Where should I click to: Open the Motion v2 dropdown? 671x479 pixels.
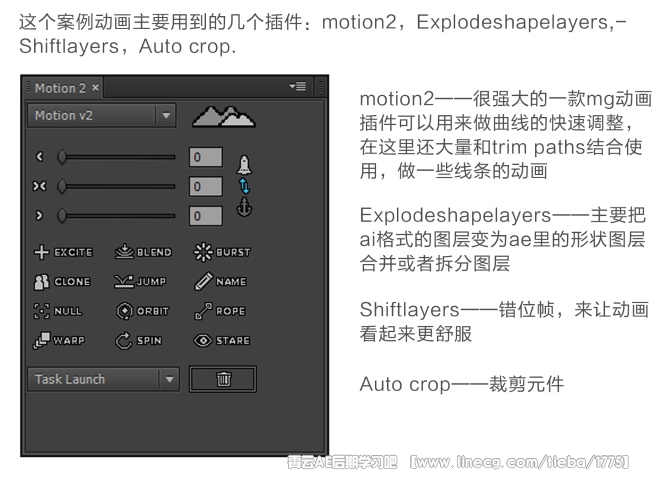tap(102, 115)
